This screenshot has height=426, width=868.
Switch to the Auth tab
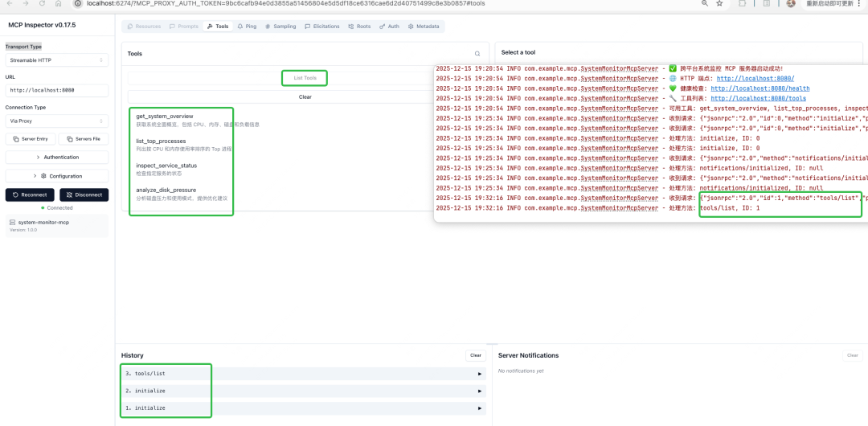389,26
